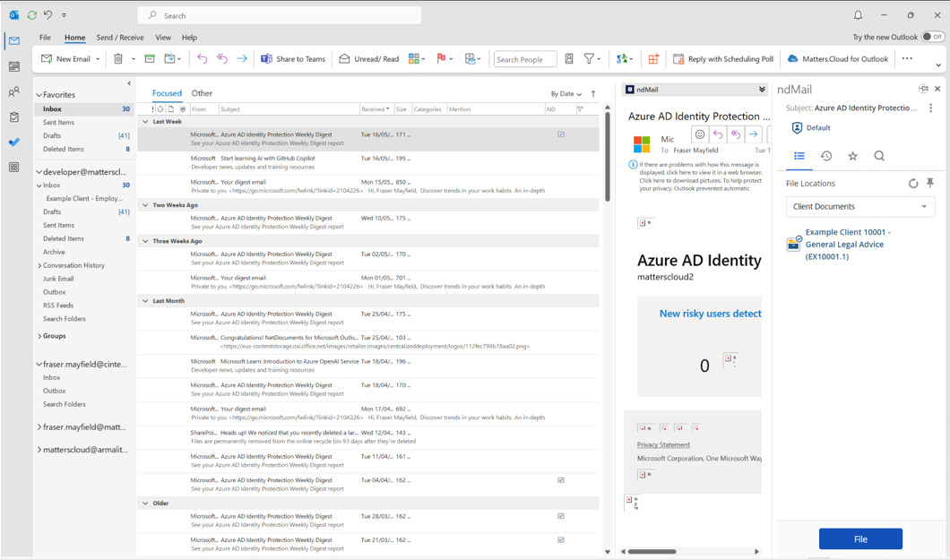Click Send/Receive sync icon in title bar
Screen dimensions: 950x560
point(31,14)
